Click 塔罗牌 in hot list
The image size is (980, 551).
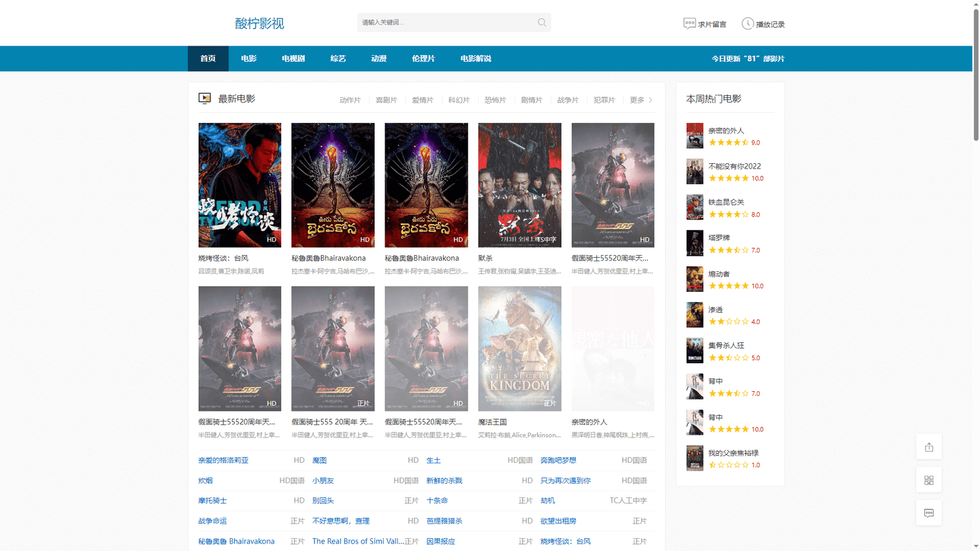coord(719,238)
